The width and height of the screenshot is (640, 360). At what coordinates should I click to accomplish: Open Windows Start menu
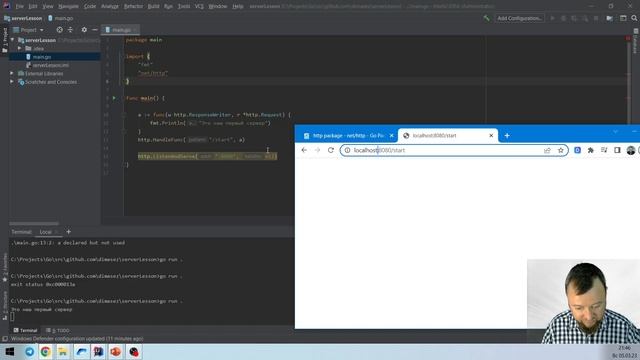point(10,351)
